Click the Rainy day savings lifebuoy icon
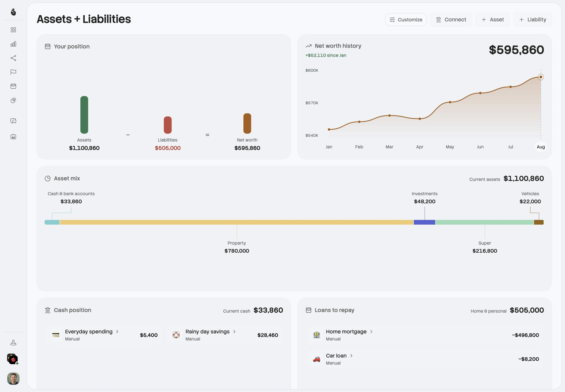This screenshot has height=392, width=565. click(176, 335)
